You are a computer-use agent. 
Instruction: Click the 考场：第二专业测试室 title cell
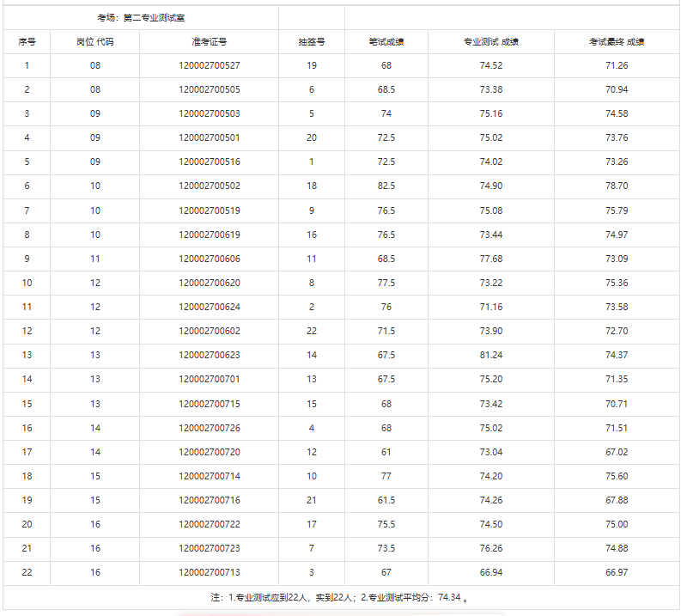141,17
